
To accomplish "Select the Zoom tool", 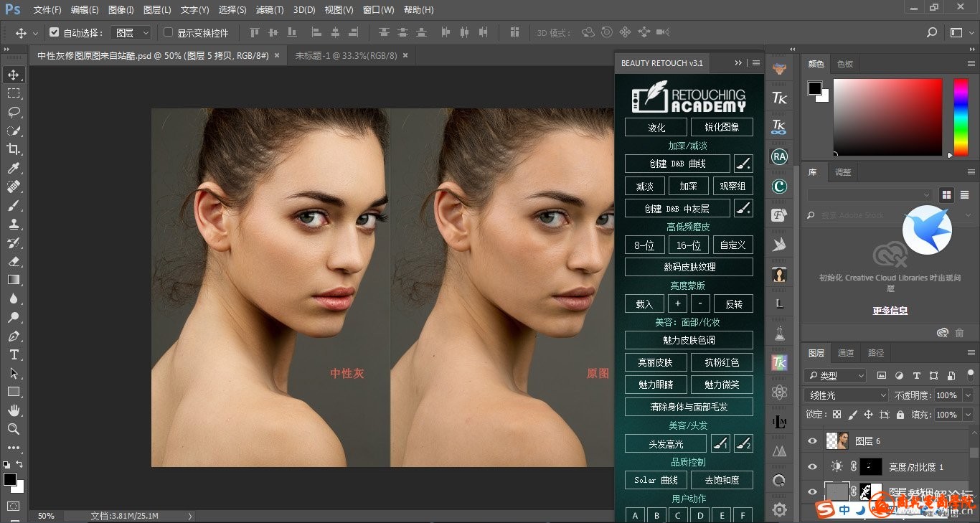I will tap(14, 429).
